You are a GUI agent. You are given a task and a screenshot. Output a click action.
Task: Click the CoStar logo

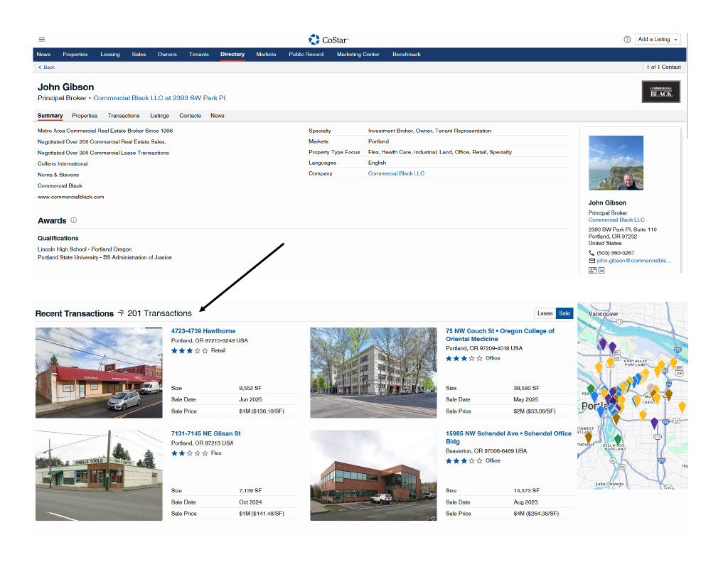[328, 40]
